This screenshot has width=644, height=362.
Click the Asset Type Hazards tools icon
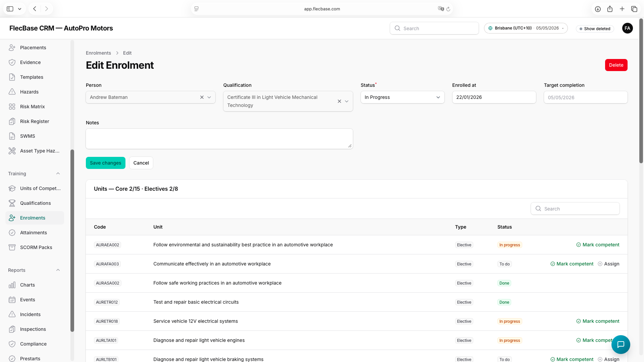pos(12,151)
